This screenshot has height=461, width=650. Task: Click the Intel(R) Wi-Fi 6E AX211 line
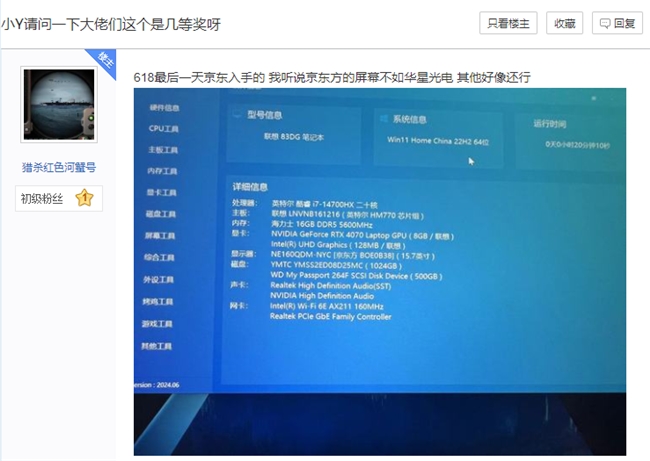click(327, 306)
